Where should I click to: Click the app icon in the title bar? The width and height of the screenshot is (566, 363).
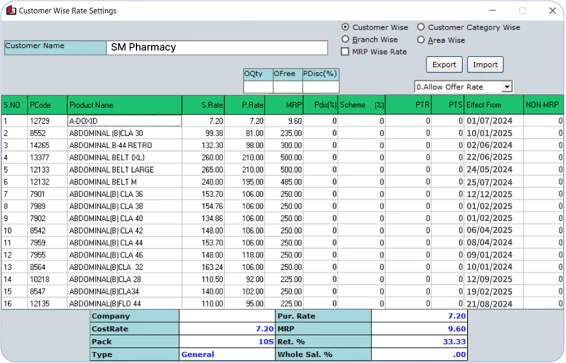click(11, 10)
